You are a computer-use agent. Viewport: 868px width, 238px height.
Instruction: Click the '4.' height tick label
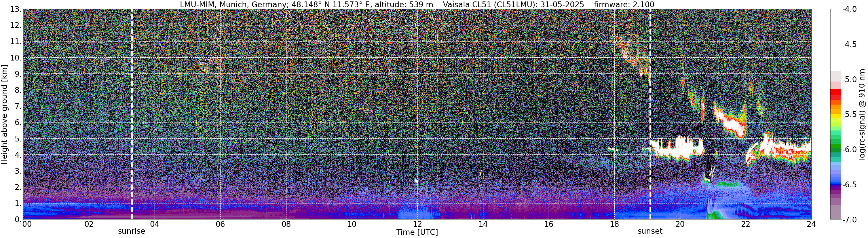click(18, 155)
